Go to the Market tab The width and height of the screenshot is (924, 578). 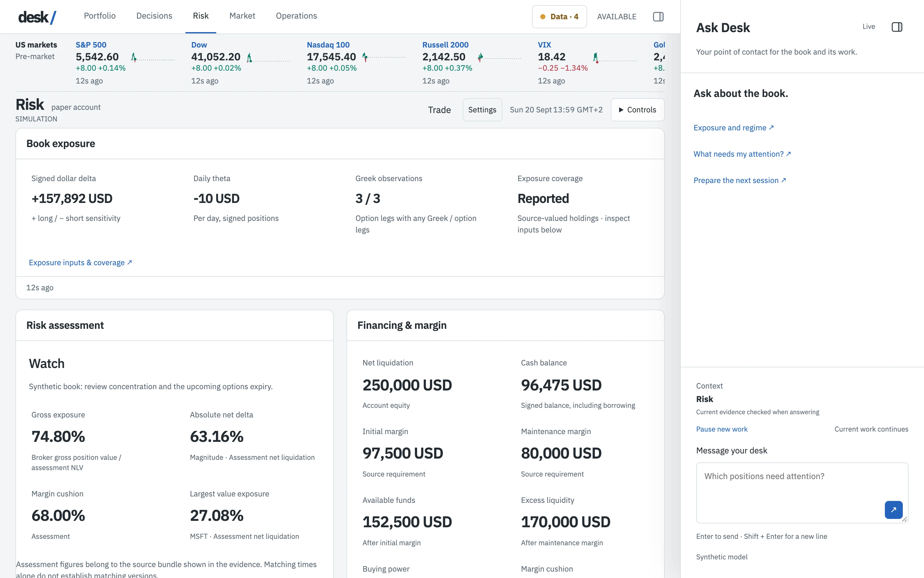[242, 16]
